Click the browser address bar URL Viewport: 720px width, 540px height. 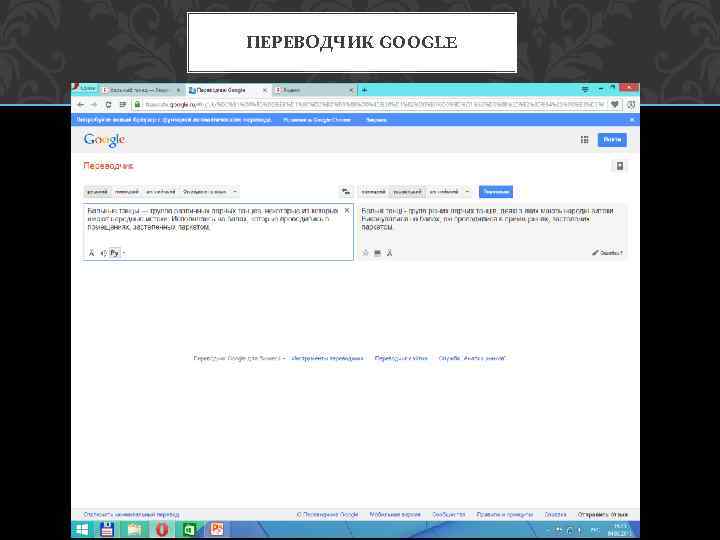click(374, 105)
